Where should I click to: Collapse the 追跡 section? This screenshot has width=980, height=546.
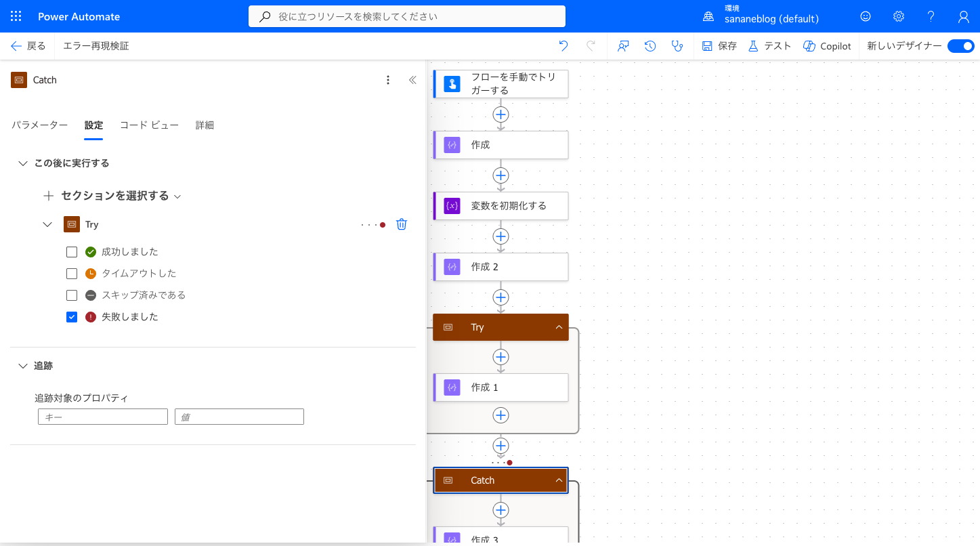point(23,366)
